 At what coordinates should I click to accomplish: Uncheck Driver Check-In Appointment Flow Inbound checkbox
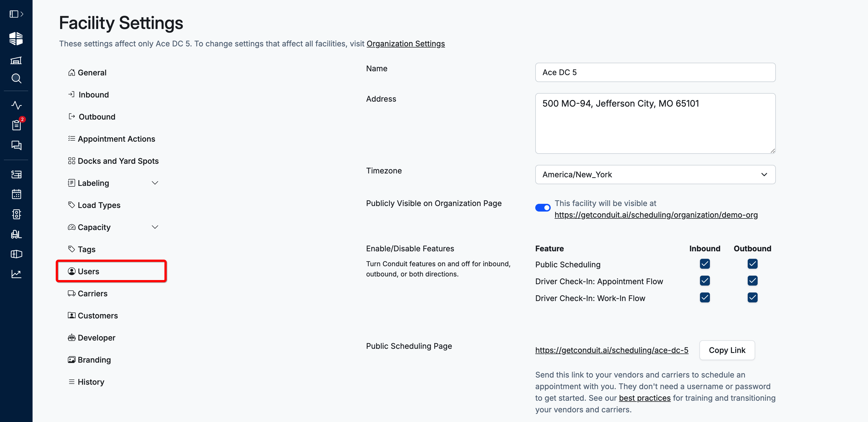(705, 281)
